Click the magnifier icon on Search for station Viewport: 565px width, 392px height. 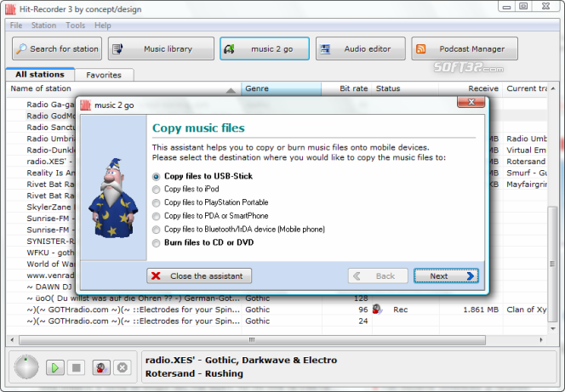(21, 48)
